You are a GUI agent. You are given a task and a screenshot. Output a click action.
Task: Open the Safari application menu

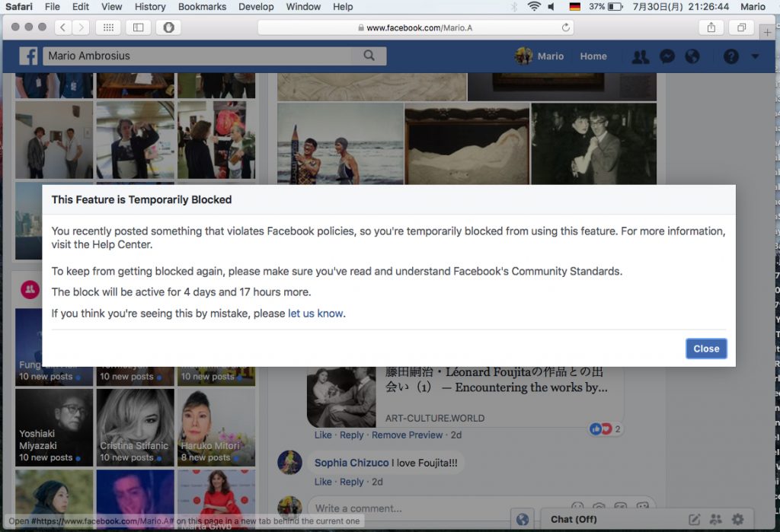point(19,6)
